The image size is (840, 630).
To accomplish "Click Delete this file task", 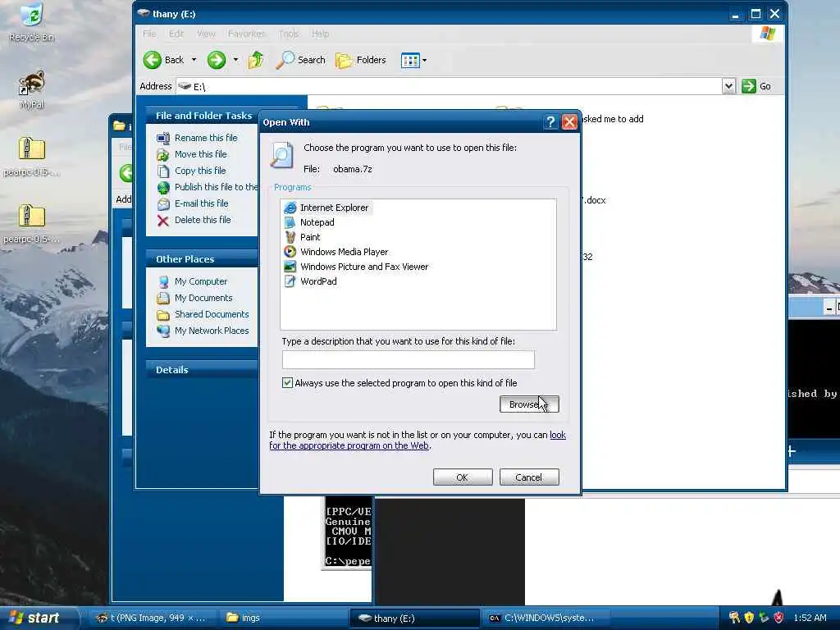I will [203, 220].
